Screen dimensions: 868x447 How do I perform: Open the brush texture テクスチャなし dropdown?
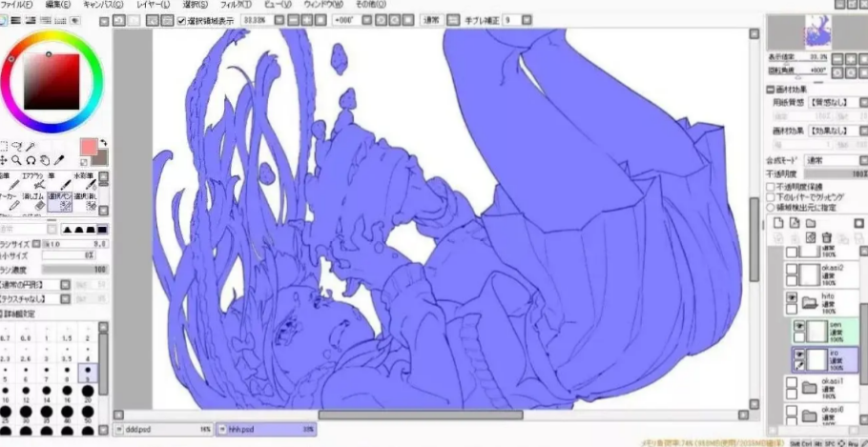click(65, 298)
